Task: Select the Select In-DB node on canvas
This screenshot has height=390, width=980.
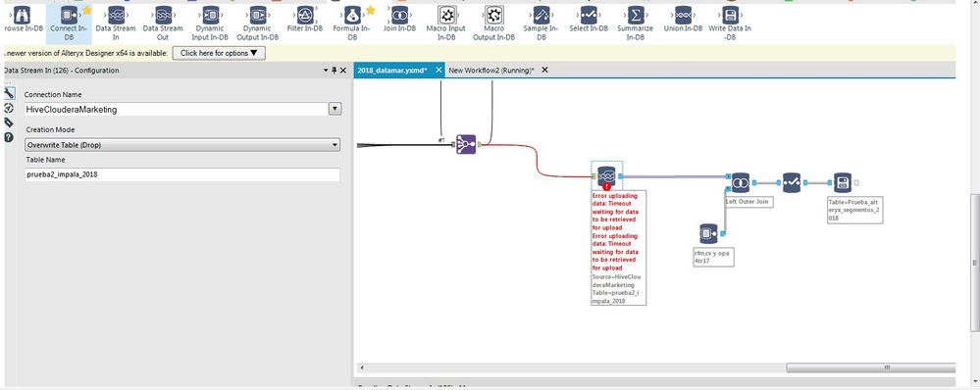Action: [x=792, y=183]
